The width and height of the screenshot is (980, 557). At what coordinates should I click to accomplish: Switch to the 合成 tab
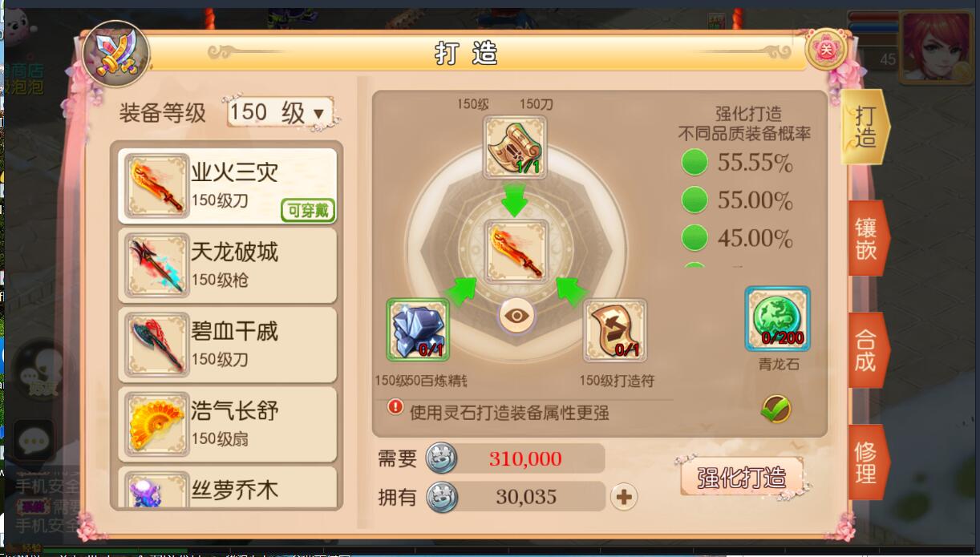(867, 350)
